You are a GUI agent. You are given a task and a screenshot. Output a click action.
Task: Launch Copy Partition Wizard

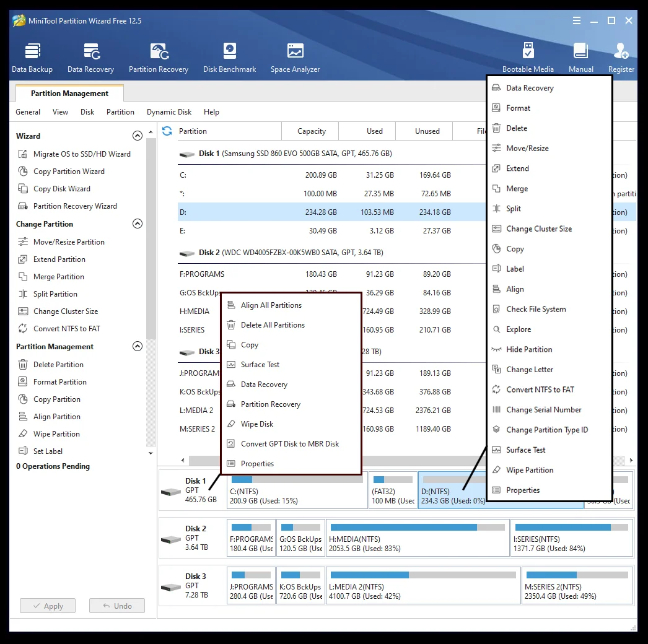61,172
